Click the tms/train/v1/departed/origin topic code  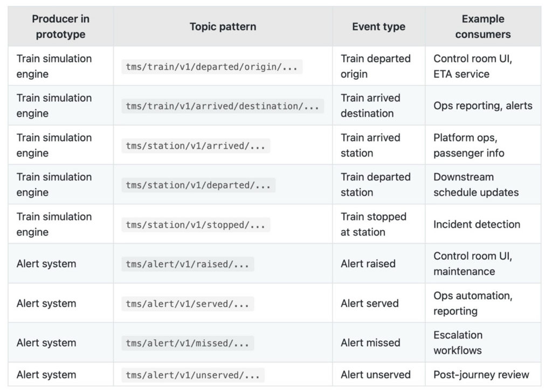[211, 66]
